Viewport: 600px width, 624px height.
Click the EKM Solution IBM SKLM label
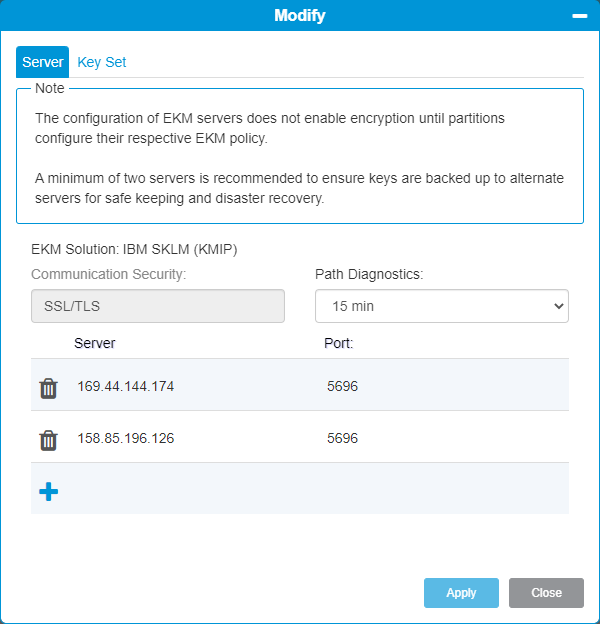click(x=134, y=249)
